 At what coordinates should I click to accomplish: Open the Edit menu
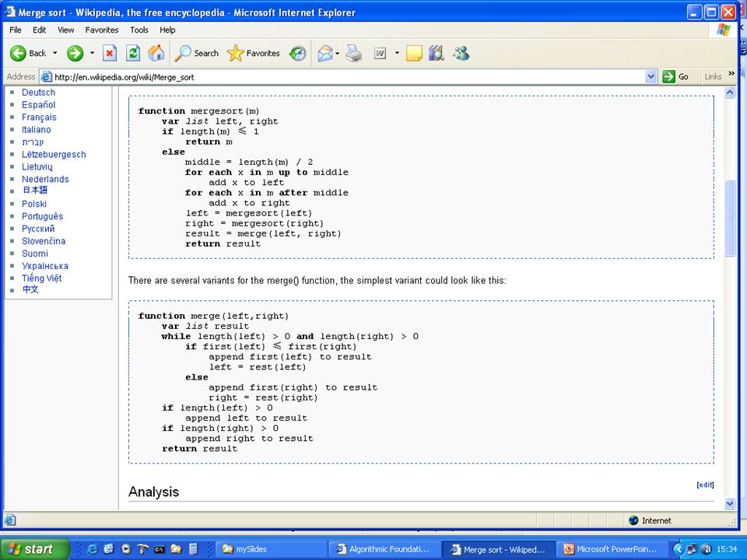tap(39, 30)
